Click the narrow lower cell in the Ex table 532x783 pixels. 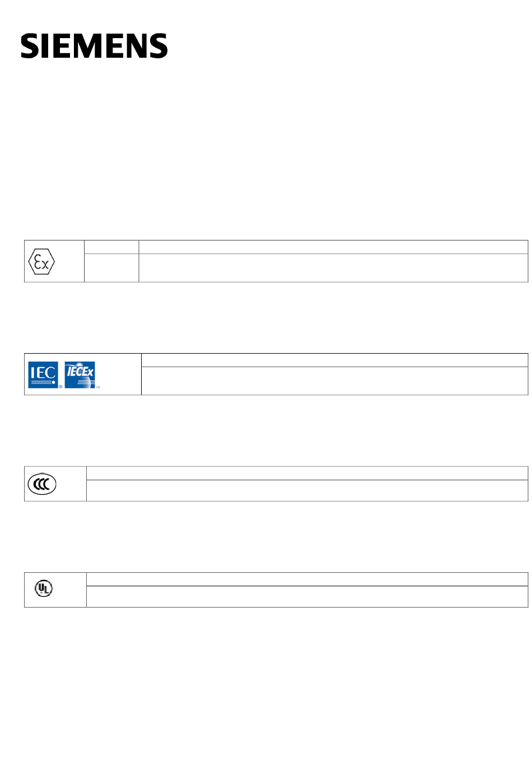[x=111, y=268]
